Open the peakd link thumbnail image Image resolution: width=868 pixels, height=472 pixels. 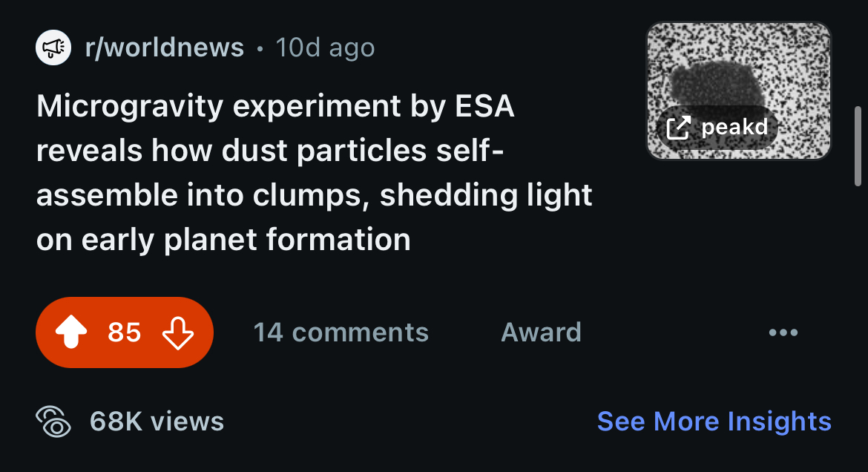pyautogui.click(x=739, y=91)
